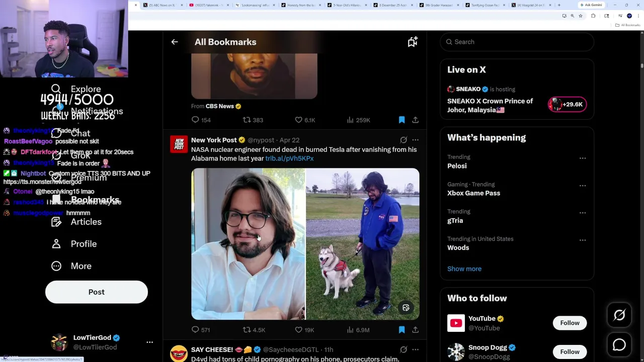Switch to 9th Grader Harassed tab

click(x=439, y=5)
